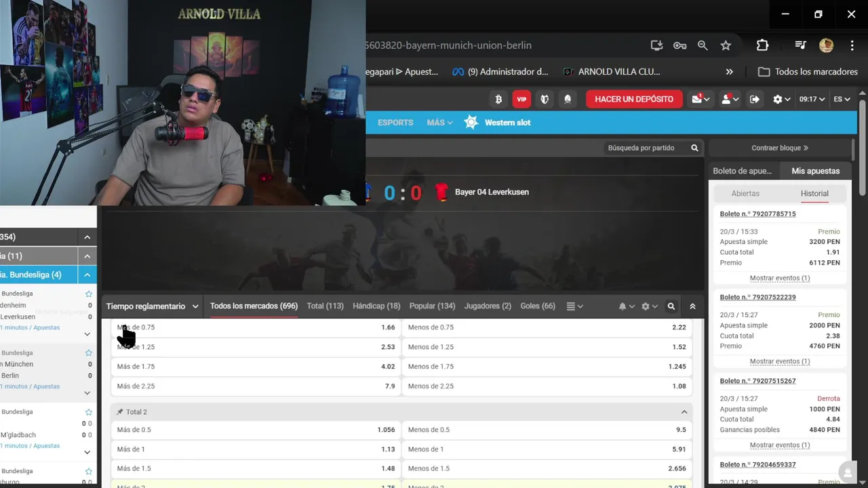
Task: Open the ARNOLD VILLA CLU... bookmark
Action: click(x=611, y=72)
